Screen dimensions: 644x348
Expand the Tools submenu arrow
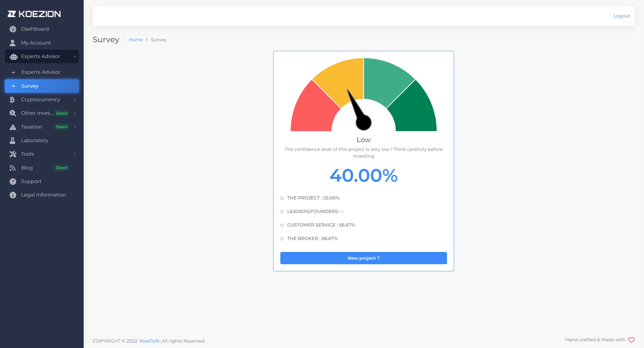point(75,154)
